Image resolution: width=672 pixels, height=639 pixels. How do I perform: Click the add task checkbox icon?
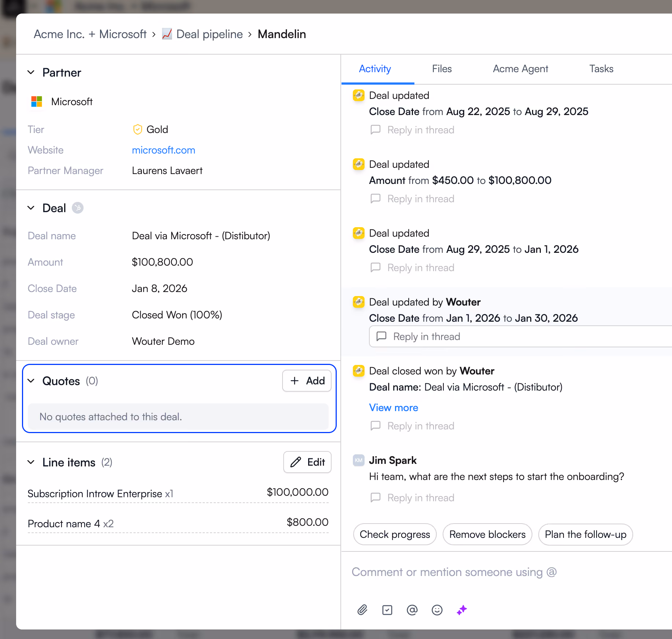tap(387, 610)
